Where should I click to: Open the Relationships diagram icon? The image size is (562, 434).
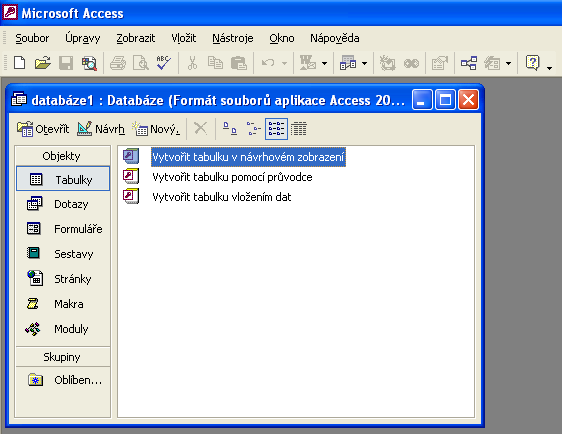click(x=469, y=63)
